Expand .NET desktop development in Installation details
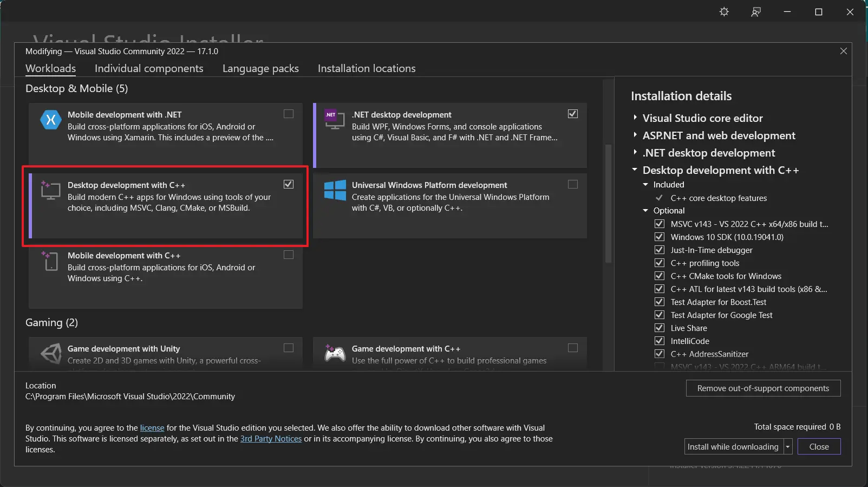The image size is (868, 487). 635,152
